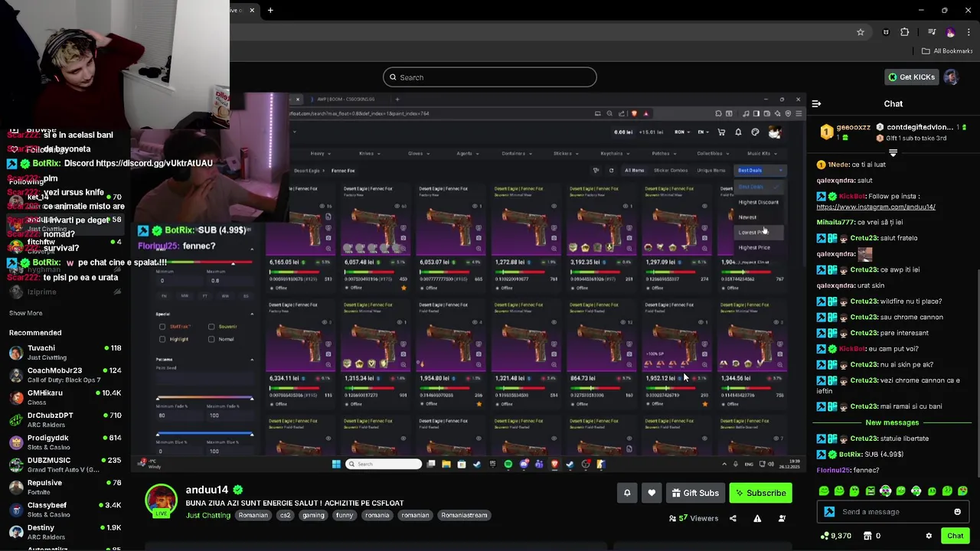Click the Spotify icon in streamed taskbar
This screenshot has width=980, height=551.
click(x=508, y=464)
